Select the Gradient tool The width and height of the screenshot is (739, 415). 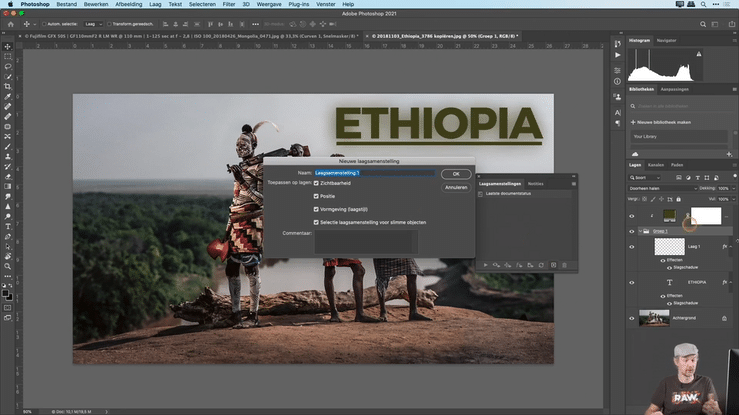8,187
